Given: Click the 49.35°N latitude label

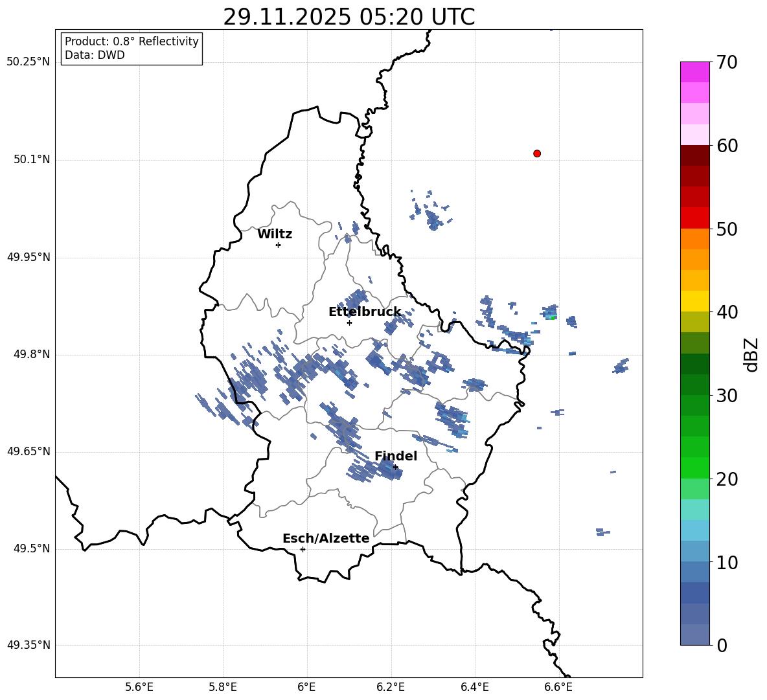Looking at the screenshot, I should coord(28,645).
